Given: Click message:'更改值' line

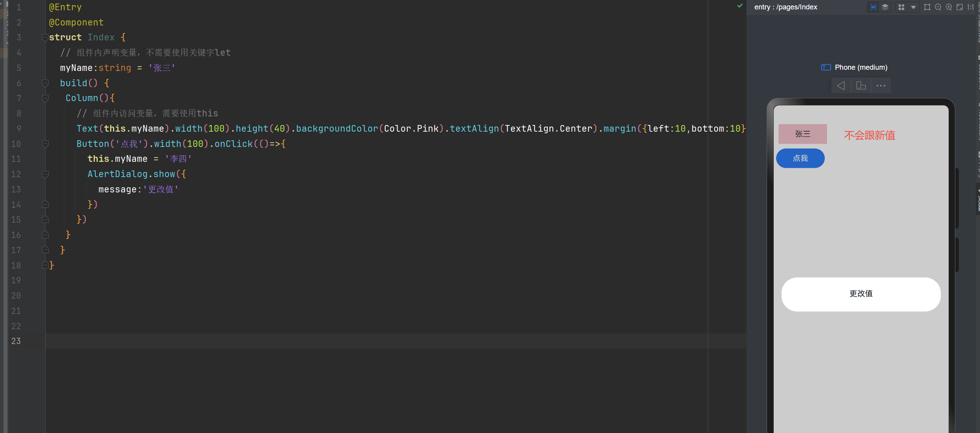Looking at the screenshot, I should [138, 190].
